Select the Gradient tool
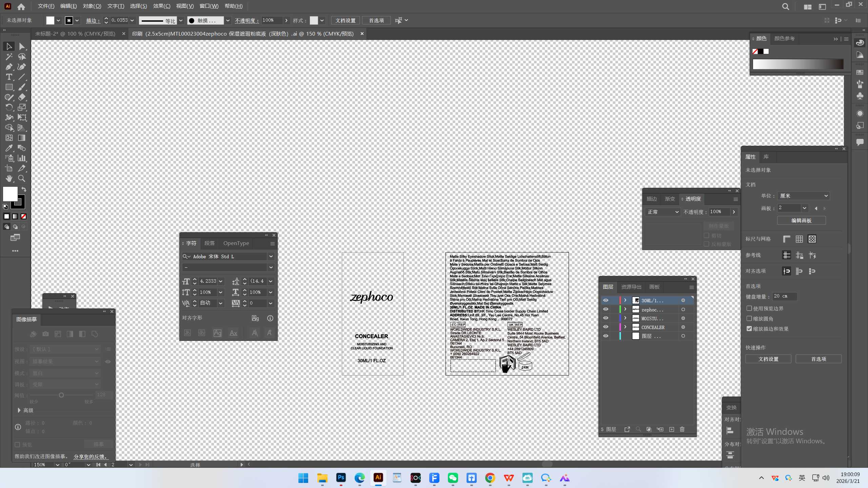This screenshot has width=868, height=488. point(22,138)
